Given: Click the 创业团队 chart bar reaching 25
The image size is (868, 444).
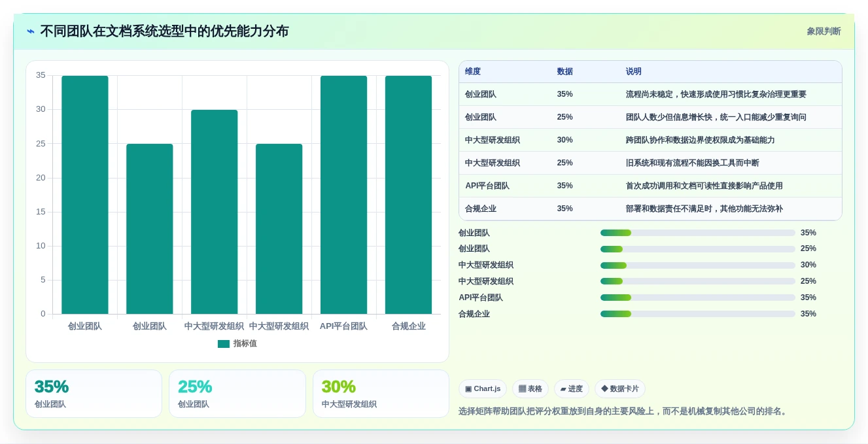Looking at the screenshot, I should click(150, 229).
